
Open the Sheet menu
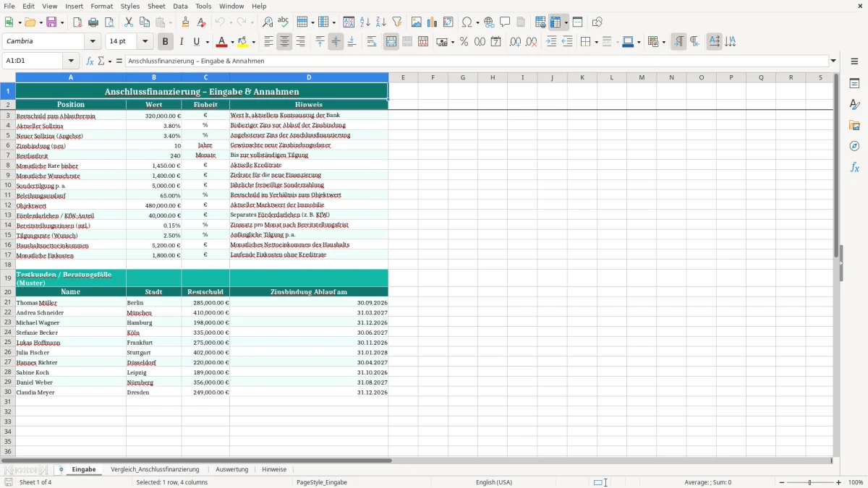(156, 6)
